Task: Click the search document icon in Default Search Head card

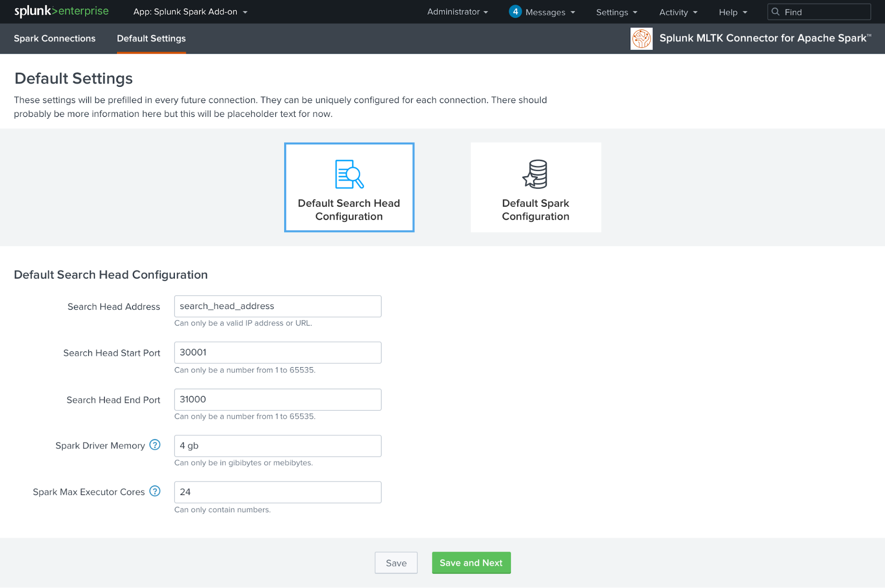Action: point(349,174)
